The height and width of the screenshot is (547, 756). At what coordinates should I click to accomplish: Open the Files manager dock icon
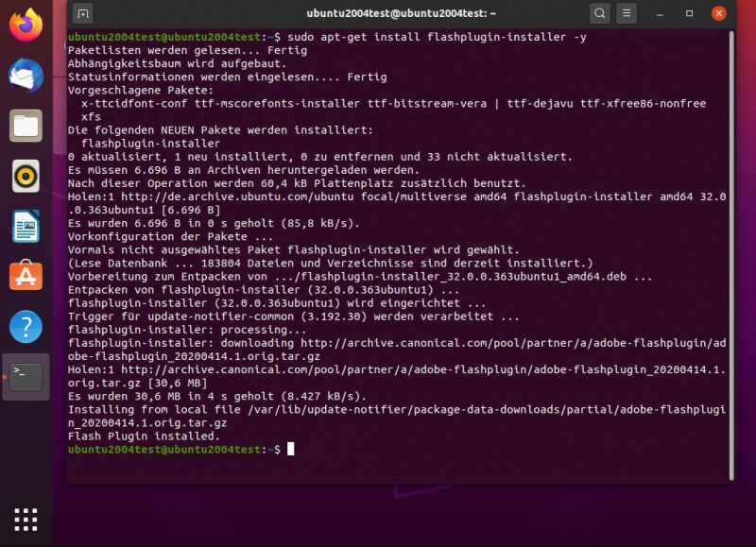[x=26, y=126]
